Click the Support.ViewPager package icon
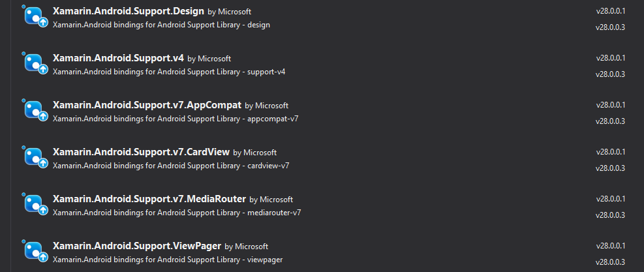644x272 pixels. [35, 252]
